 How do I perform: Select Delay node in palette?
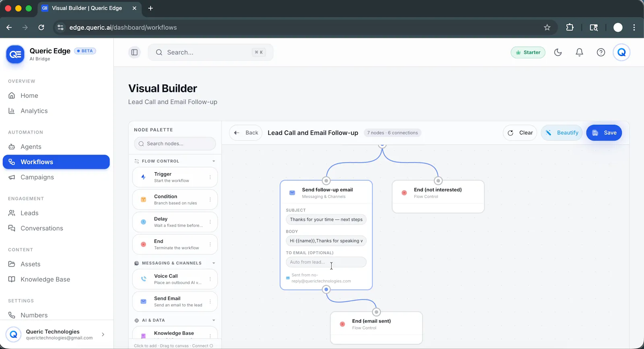[175, 222]
